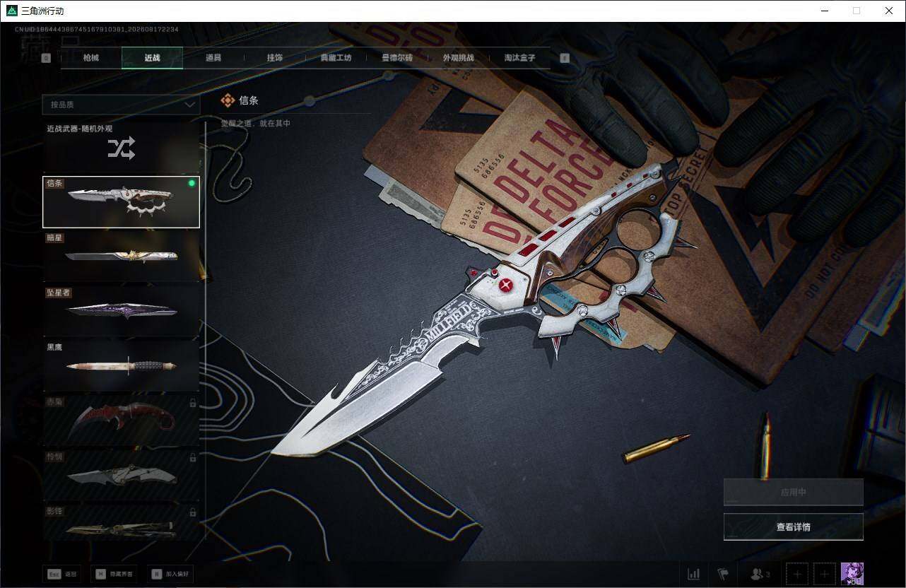Click the 信条 quality emblem icon
Screen dimensions: 906x588
pos(228,100)
